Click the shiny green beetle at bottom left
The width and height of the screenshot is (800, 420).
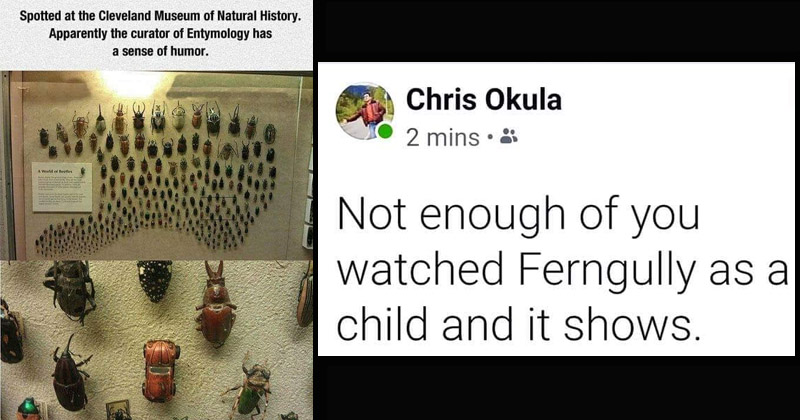(28, 409)
